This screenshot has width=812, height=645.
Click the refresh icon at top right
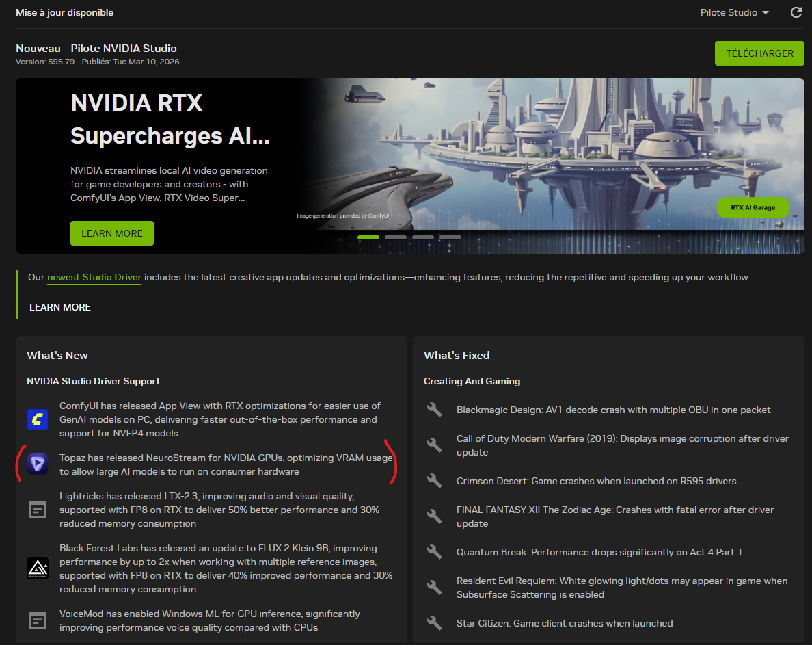coord(796,12)
